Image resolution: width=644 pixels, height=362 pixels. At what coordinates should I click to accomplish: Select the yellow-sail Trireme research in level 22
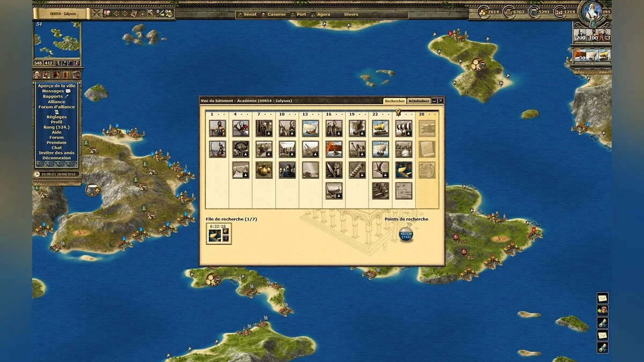point(380,128)
